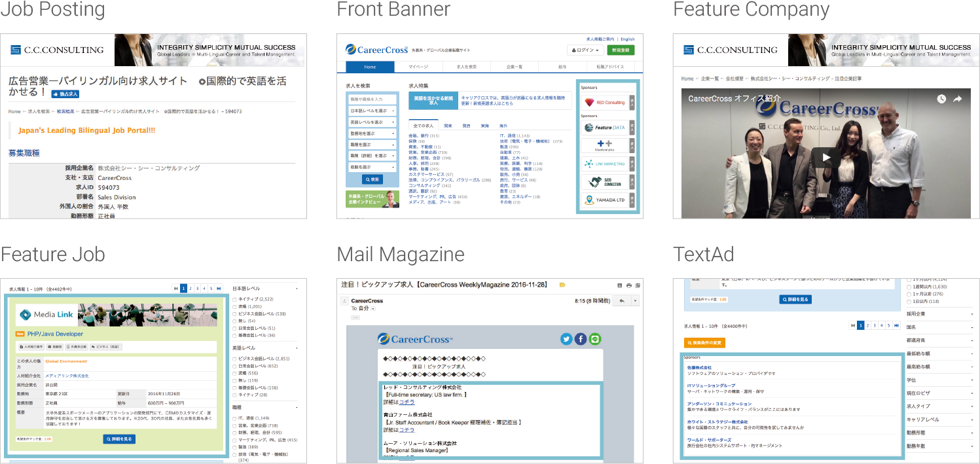Check 日常会話レベル (51) filter
This screenshot has width=980, height=464.
point(235,329)
